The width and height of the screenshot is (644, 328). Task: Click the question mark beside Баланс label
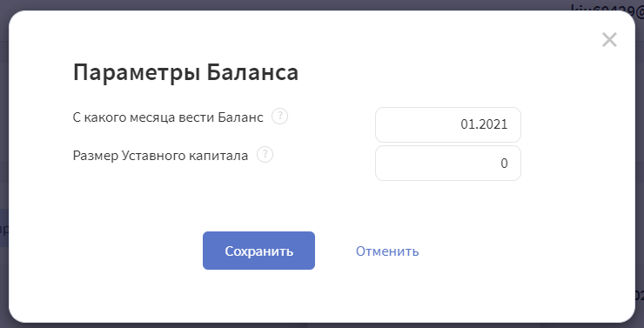pyautogui.click(x=279, y=117)
